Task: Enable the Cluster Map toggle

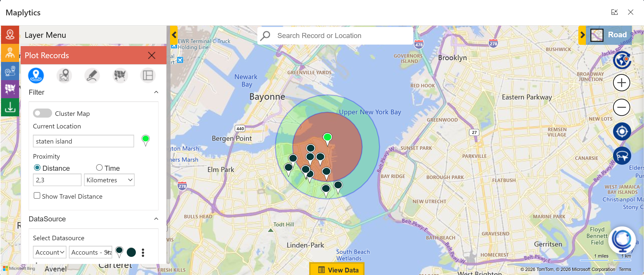Action: [x=42, y=113]
